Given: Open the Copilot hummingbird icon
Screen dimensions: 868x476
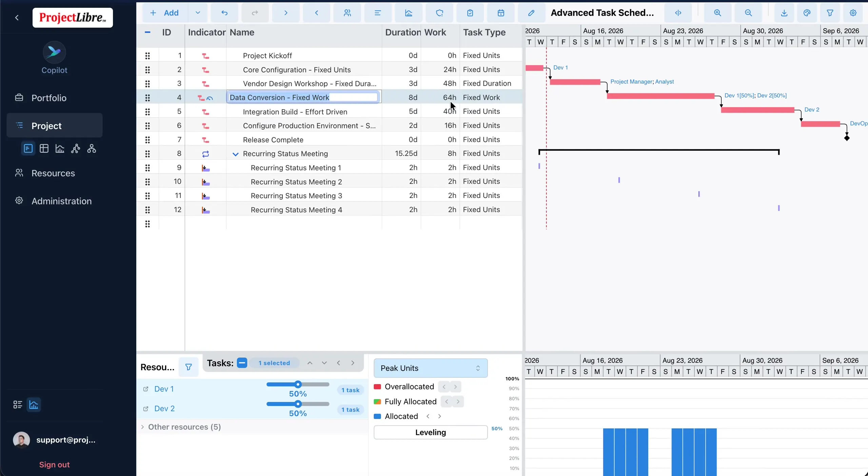Looking at the screenshot, I should coord(54,52).
